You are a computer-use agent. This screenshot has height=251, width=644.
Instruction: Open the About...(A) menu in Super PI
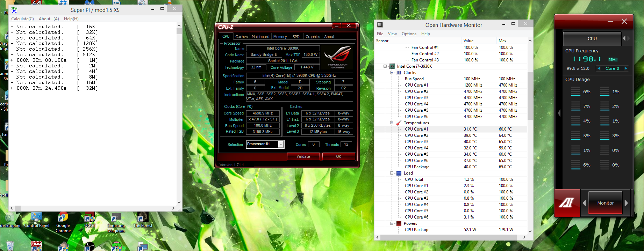(x=49, y=19)
